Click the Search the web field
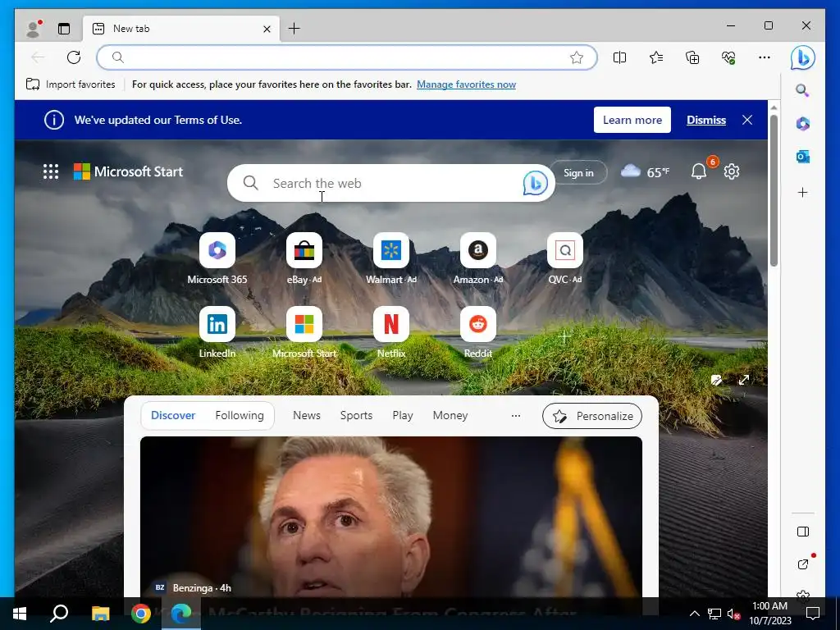 tap(391, 183)
